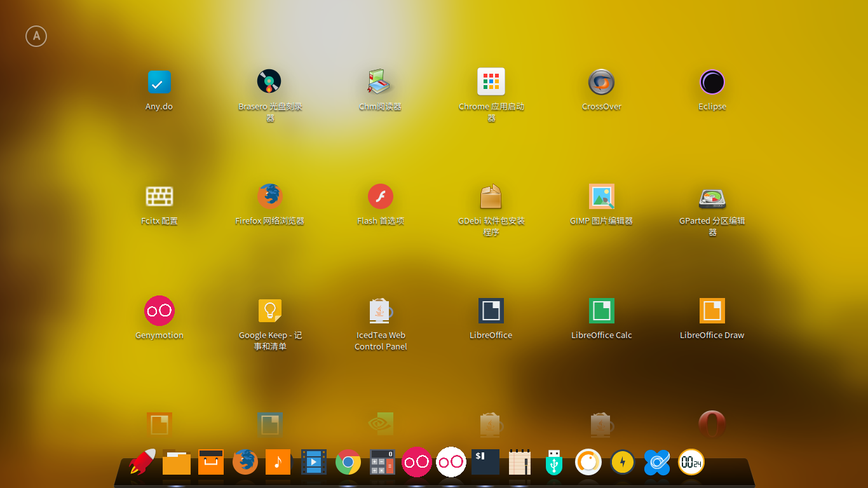The height and width of the screenshot is (488, 868).
Task: Open the Chrome app launcher
Action: click(491, 82)
